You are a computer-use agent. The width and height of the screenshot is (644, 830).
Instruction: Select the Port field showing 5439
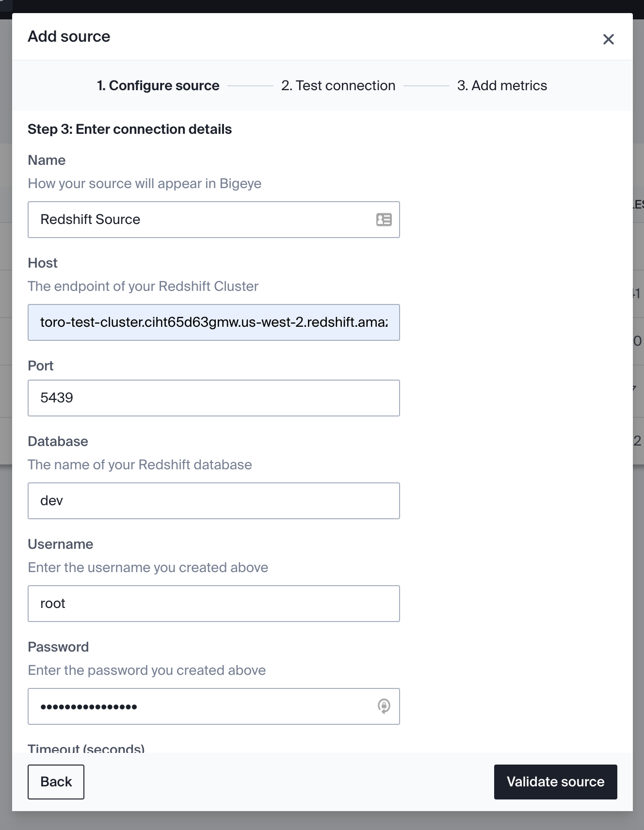pos(213,398)
